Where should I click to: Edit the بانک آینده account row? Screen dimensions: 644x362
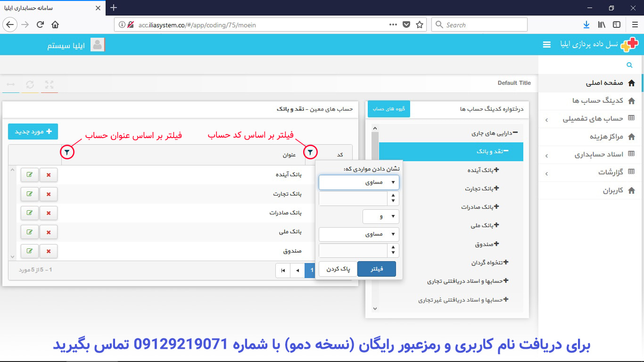pyautogui.click(x=29, y=174)
